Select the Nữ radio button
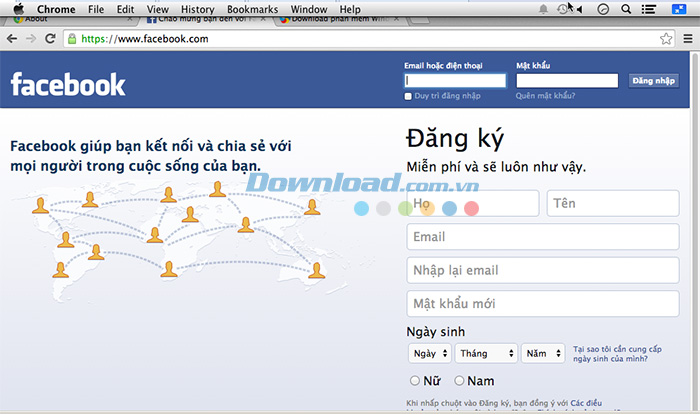The height and width of the screenshot is (414, 700). (x=415, y=381)
